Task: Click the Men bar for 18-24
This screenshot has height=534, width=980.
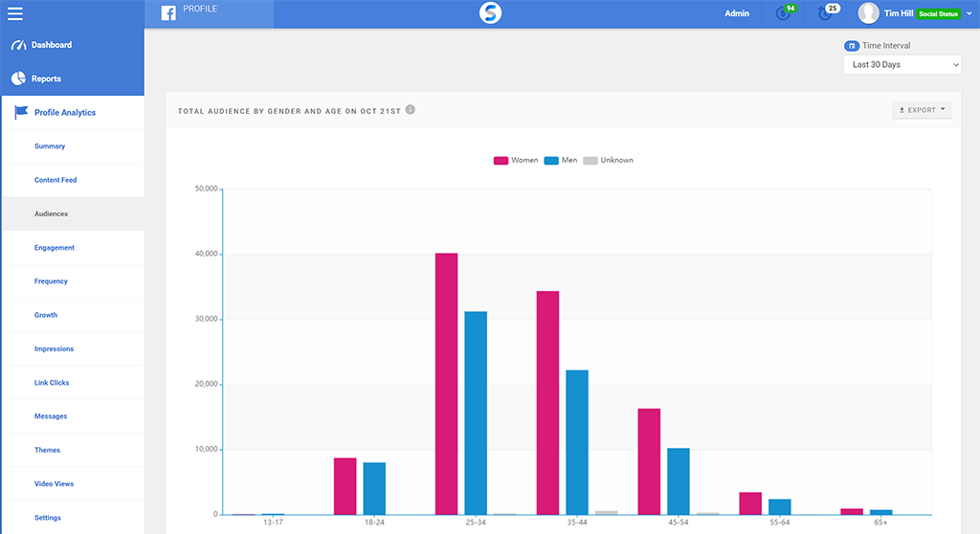Action: point(374,488)
